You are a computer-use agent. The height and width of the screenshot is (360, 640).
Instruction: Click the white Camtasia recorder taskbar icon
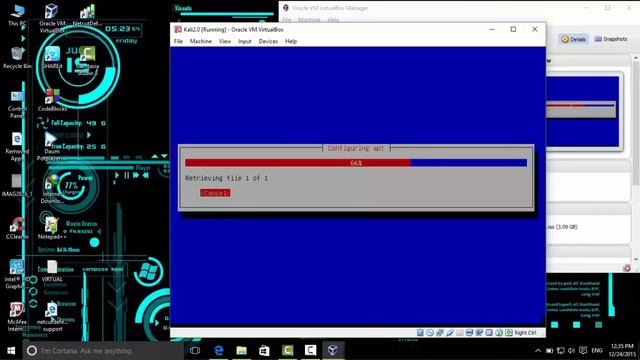(310, 350)
